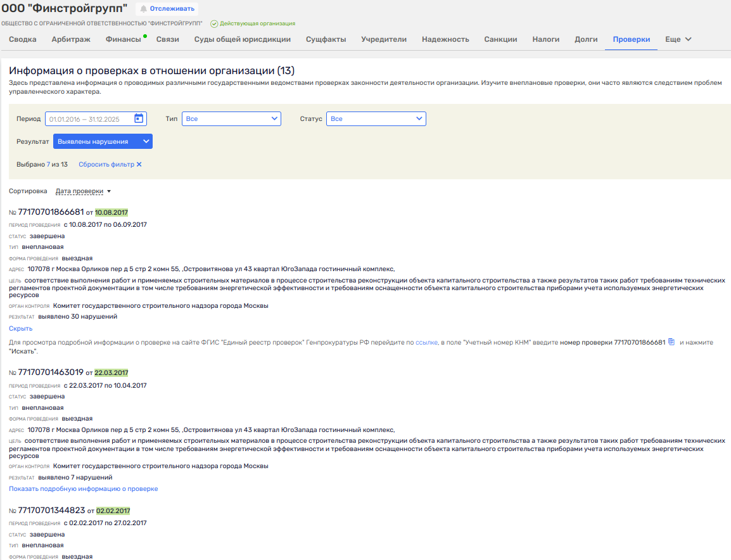Click the Период date range field
This screenshot has height=560, width=731.
coord(88,118)
